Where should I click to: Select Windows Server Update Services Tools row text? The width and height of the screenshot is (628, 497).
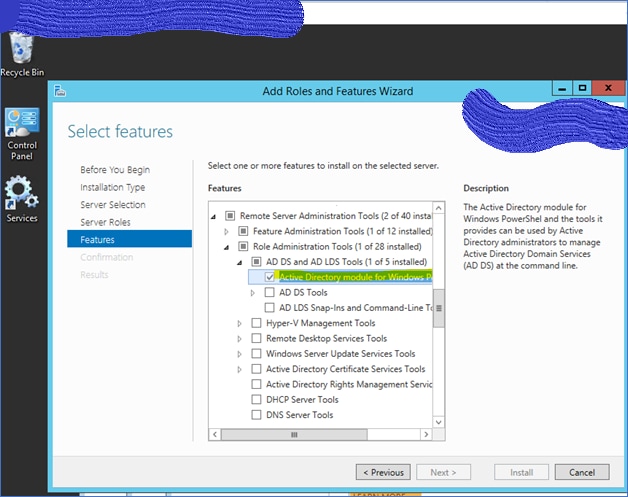pos(340,354)
